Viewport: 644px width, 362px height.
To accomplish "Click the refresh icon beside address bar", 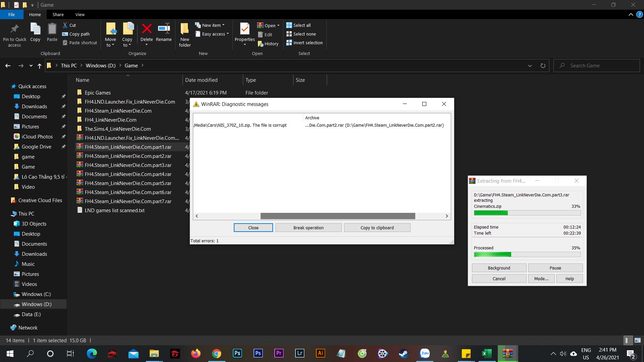I will click(x=543, y=66).
